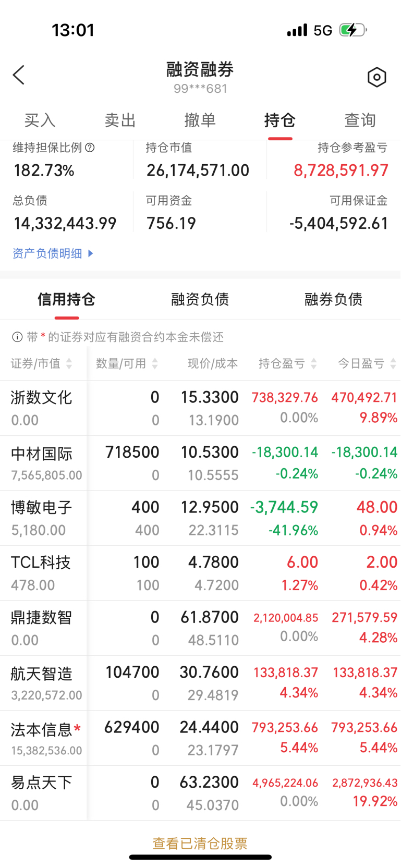Open the 中材国际 holding row
This screenshot has height=868, width=401.
(200, 463)
